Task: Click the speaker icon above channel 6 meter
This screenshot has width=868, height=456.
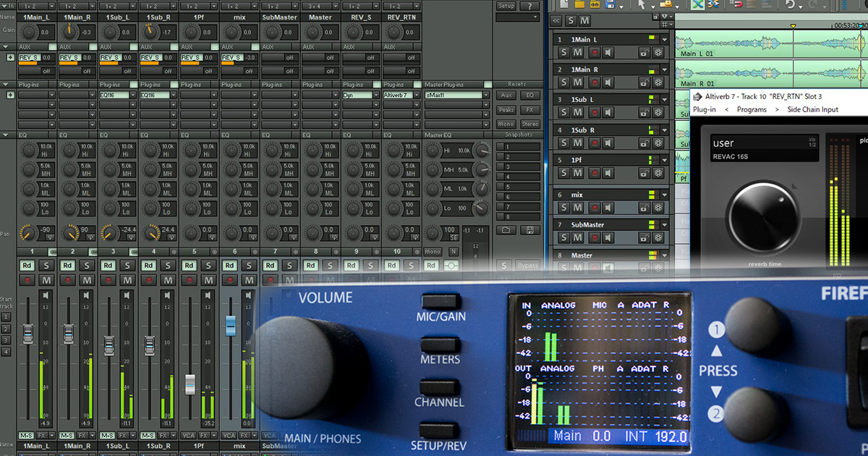Action: tap(249, 295)
